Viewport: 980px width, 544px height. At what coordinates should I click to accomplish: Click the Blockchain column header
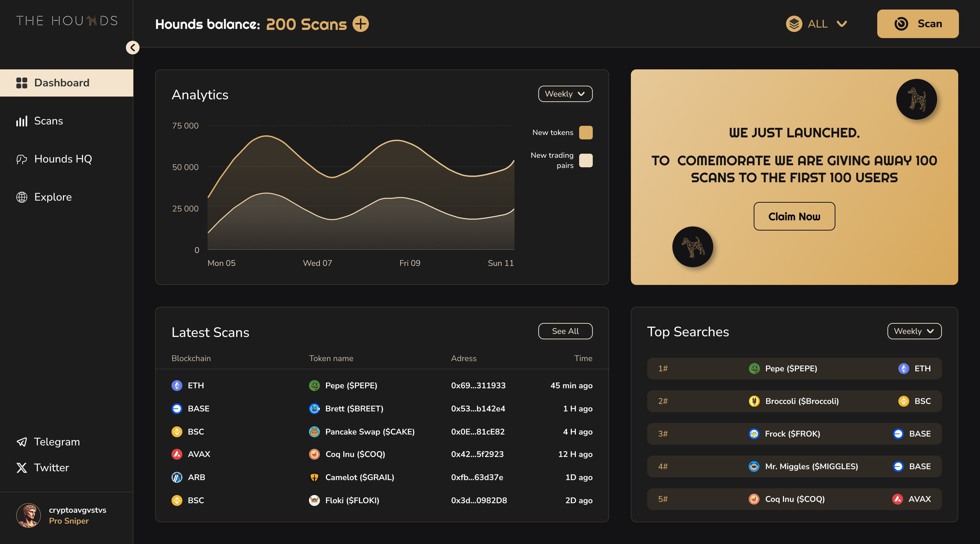point(191,358)
